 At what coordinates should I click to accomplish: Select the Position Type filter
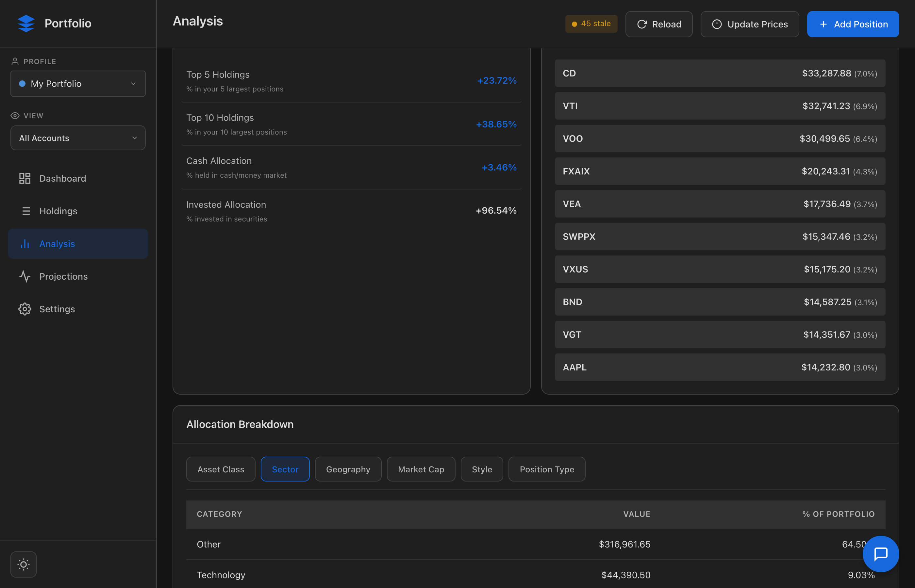[x=546, y=469]
